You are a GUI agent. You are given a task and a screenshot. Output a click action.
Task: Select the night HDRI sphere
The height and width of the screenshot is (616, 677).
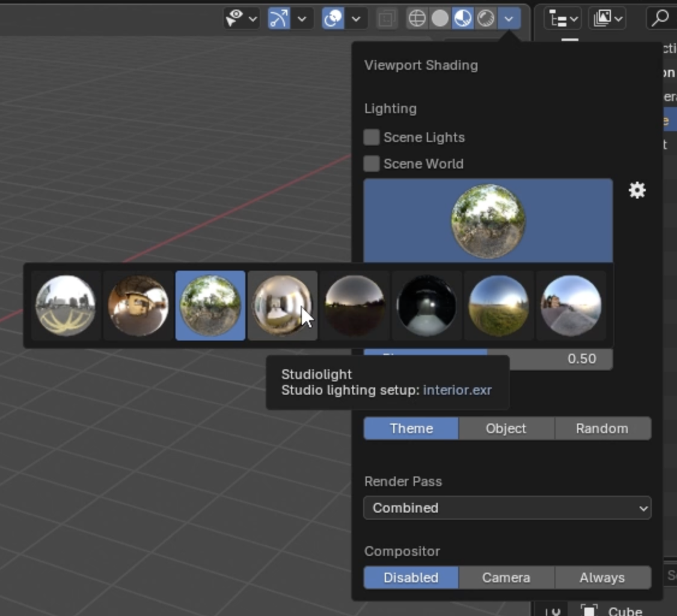tap(355, 306)
